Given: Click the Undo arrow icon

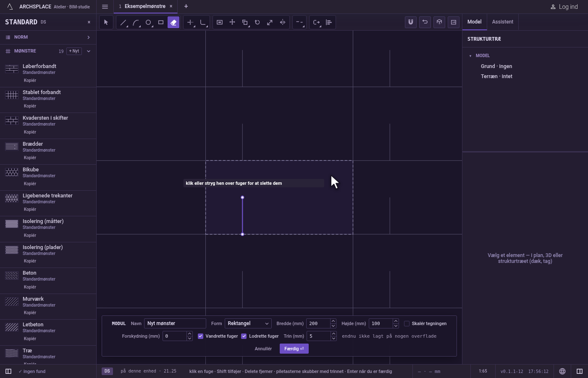Looking at the screenshot, I should coord(425,22).
